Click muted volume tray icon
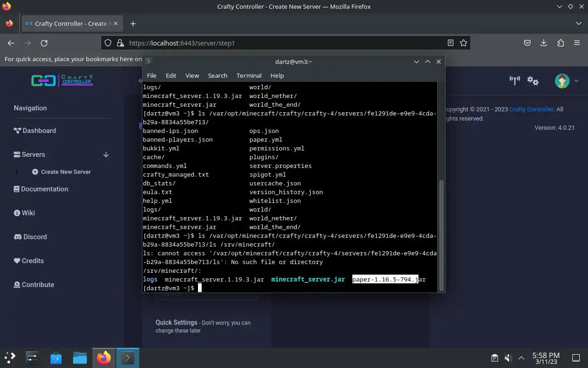588x368 pixels. 508,357
